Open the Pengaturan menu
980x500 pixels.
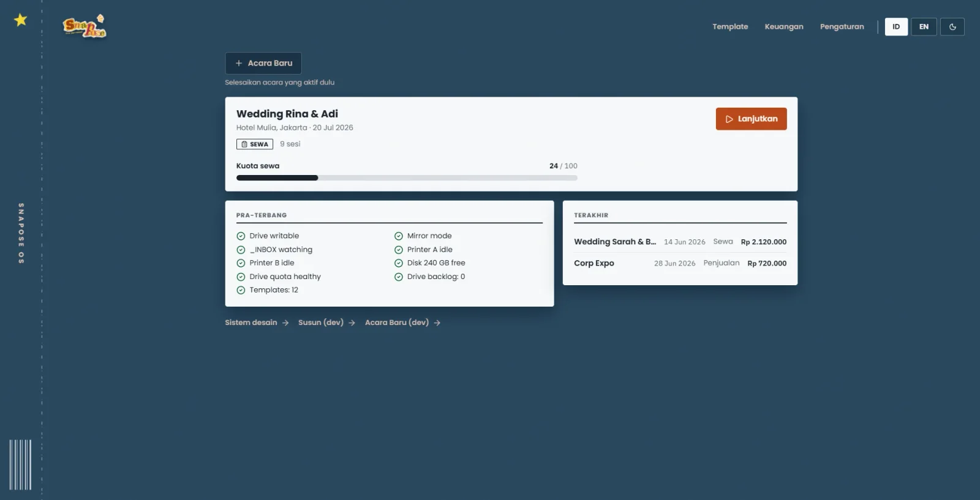pos(842,27)
